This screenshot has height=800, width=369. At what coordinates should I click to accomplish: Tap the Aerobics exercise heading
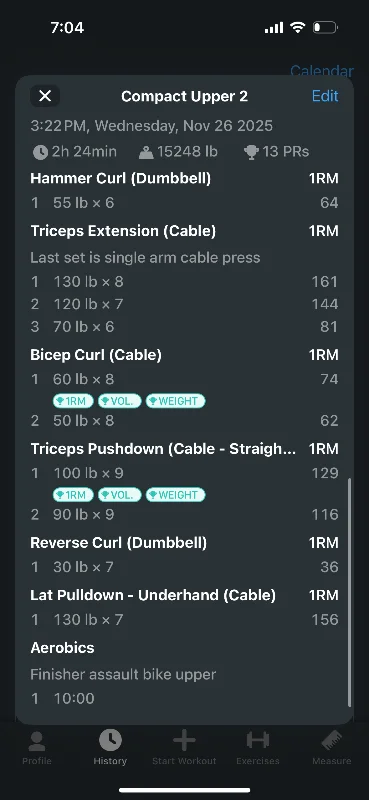pyautogui.click(x=62, y=648)
